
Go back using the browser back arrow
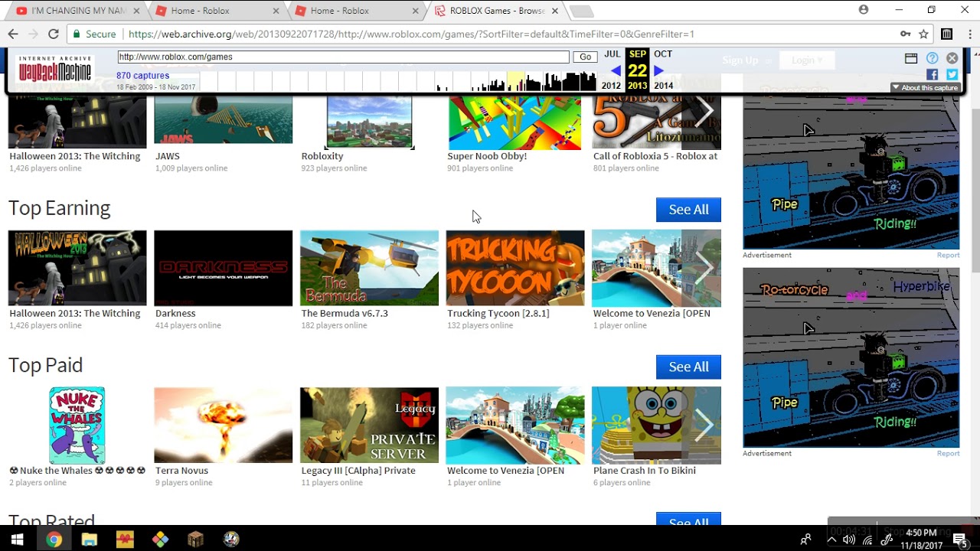13,34
